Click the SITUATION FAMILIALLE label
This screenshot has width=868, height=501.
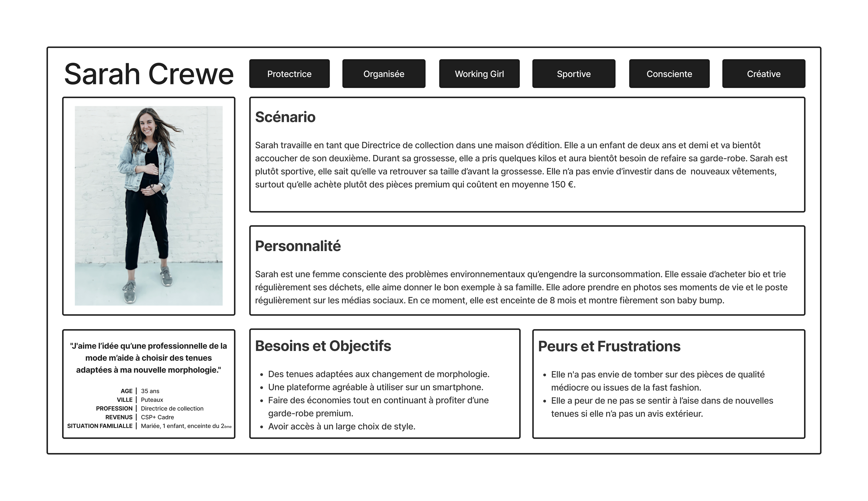point(100,426)
